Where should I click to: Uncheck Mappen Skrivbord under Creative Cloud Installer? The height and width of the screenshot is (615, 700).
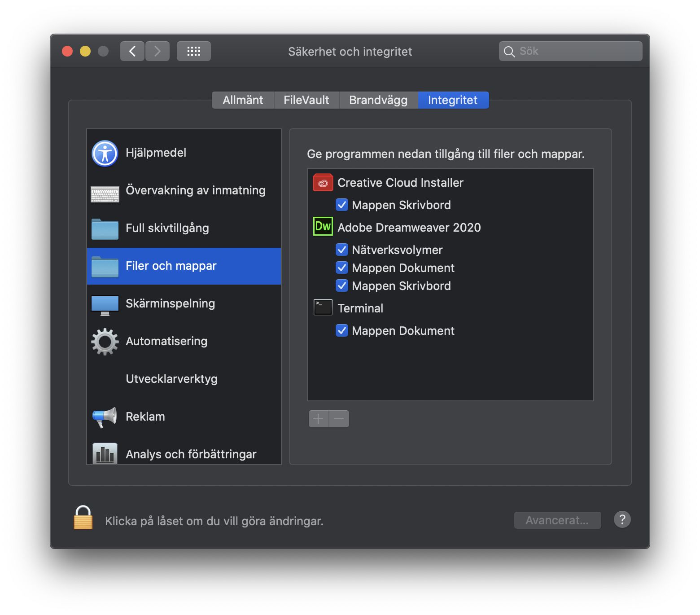coord(342,205)
